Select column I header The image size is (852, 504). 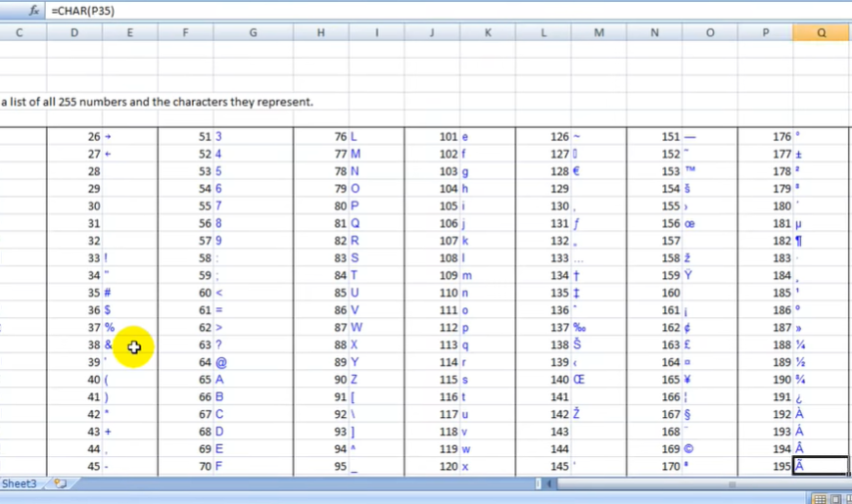(x=377, y=32)
